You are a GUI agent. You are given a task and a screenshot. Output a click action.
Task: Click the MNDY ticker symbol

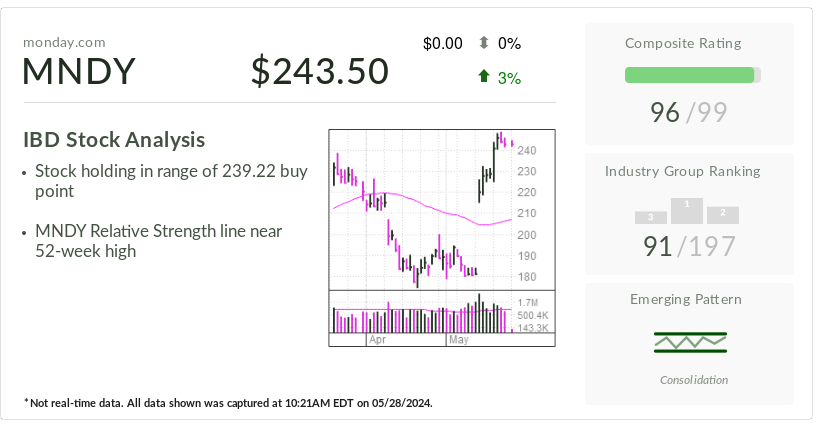(79, 72)
